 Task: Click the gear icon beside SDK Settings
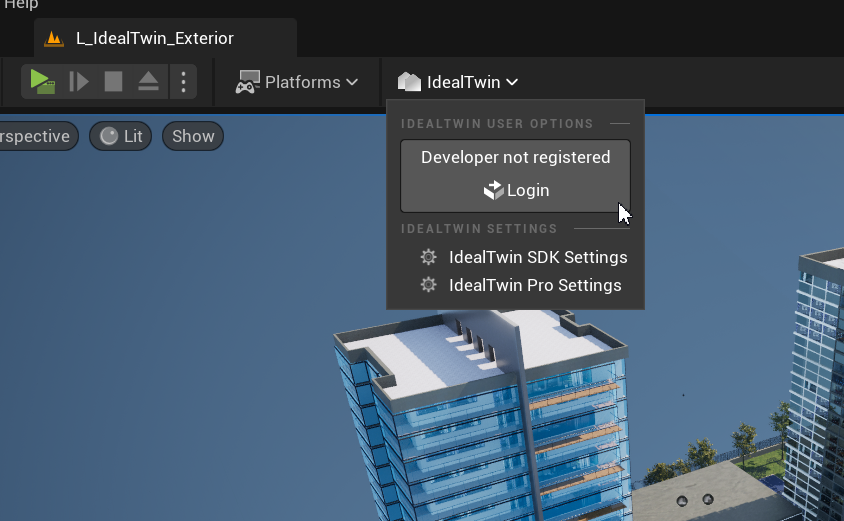click(x=429, y=257)
